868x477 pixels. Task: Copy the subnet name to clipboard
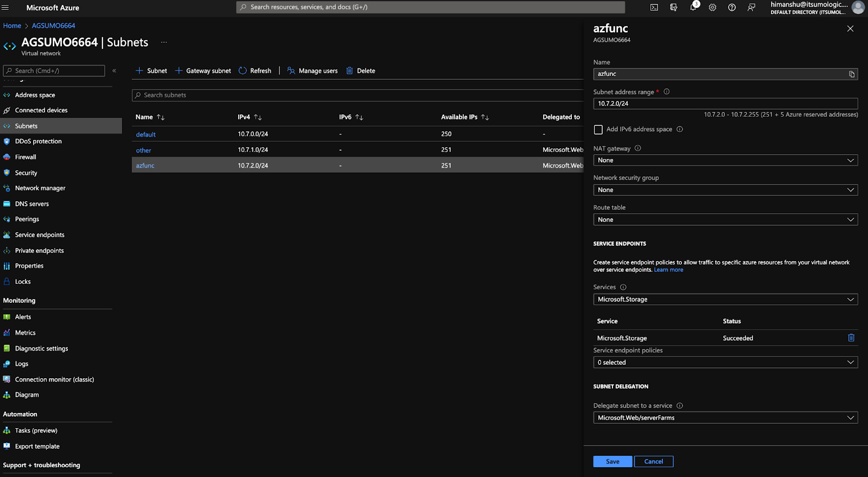click(x=852, y=74)
